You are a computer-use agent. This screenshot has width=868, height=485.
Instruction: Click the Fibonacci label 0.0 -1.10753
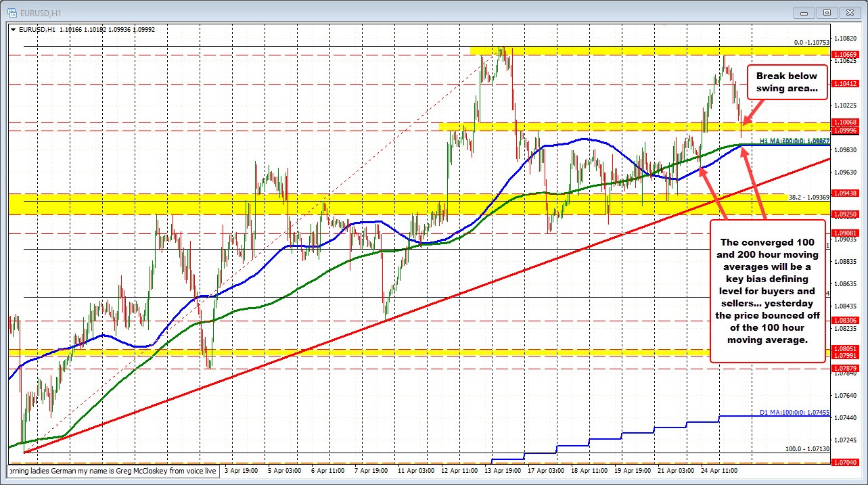[x=811, y=43]
